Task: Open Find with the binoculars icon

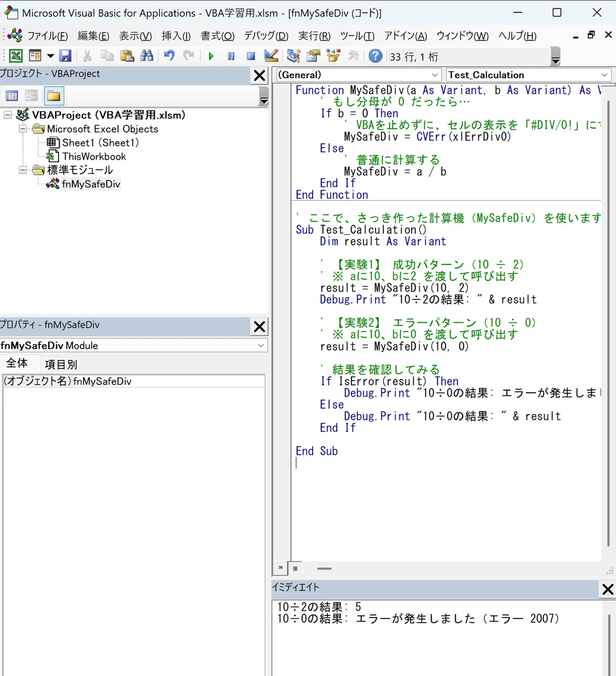Action: pyautogui.click(x=147, y=56)
